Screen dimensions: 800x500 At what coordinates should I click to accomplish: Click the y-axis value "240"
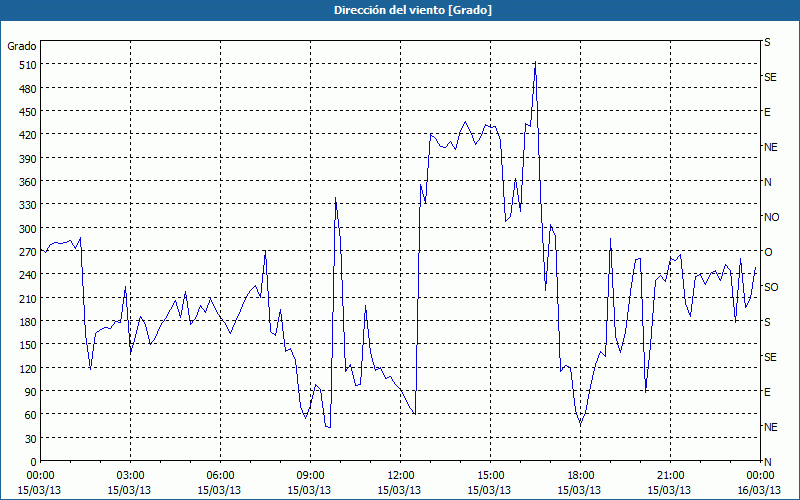[28, 275]
